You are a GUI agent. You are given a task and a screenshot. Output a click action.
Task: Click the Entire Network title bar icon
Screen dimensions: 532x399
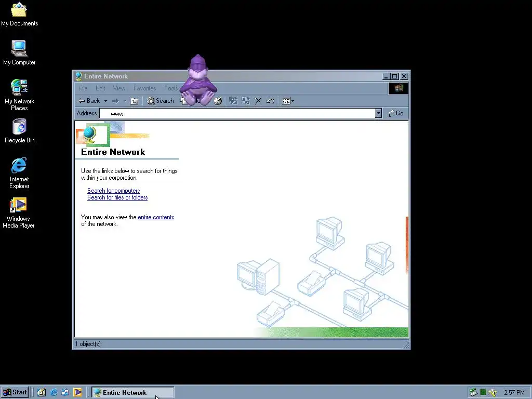[x=79, y=76]
